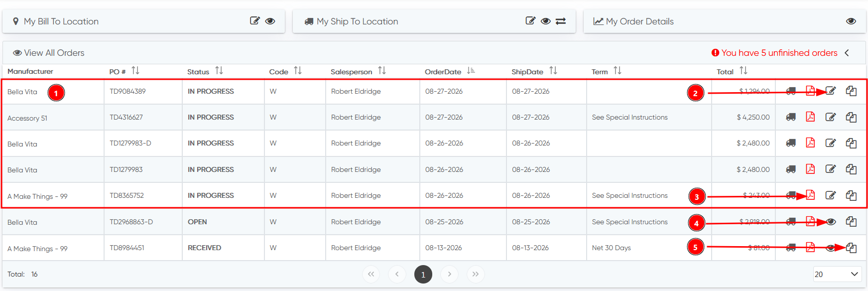Viewport: 868px width, 291px height.
Task: Edit the My Ship To Location panel
Action: pos(530,21)
